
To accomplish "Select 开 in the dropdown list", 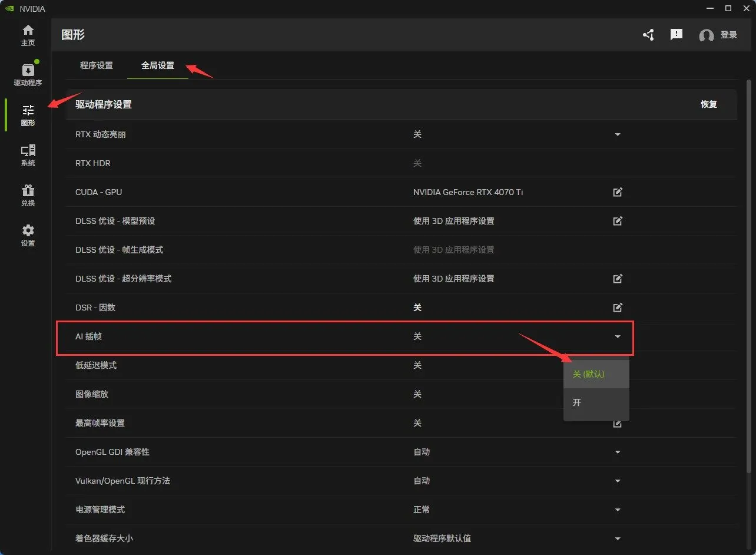I will click(596, 402).
